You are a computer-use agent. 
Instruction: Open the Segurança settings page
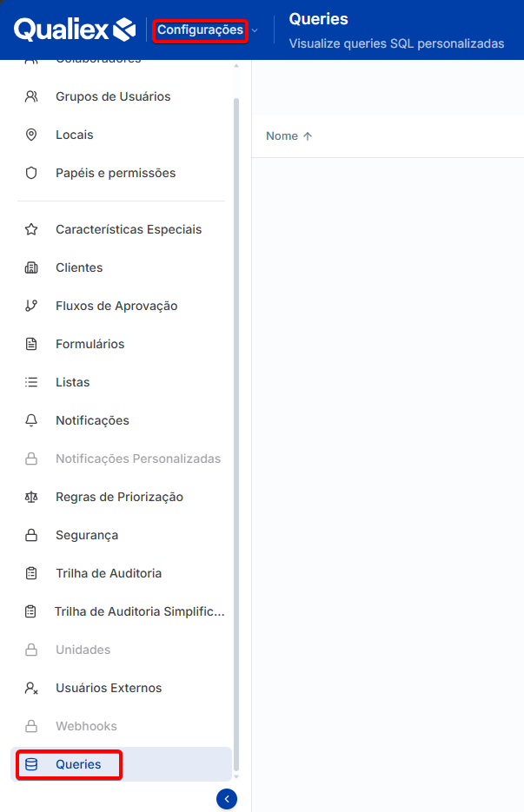click(x=87, y=535)
